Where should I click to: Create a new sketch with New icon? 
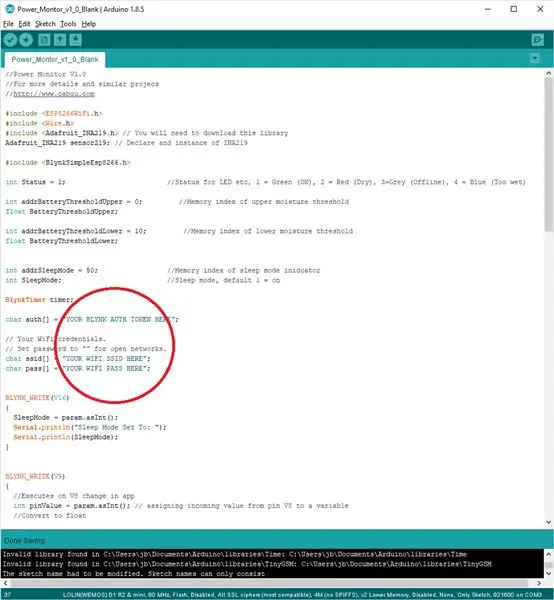point(44,40)
